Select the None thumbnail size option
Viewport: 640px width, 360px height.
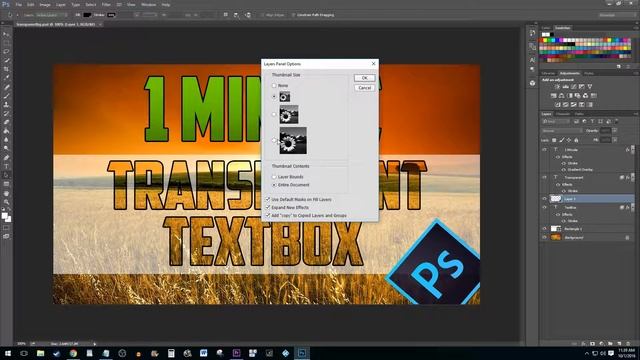tap(274, 86)
